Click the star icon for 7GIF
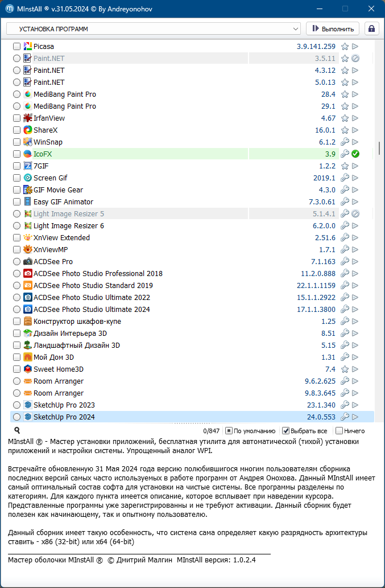Screen dimensions: 385x588 (345, 166)
